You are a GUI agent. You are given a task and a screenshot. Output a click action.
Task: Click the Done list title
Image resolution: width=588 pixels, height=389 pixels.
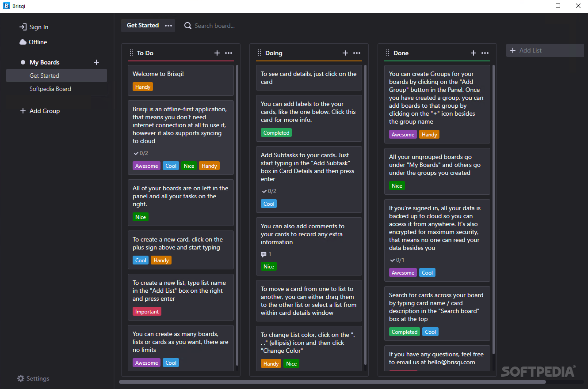coord(401,53)
